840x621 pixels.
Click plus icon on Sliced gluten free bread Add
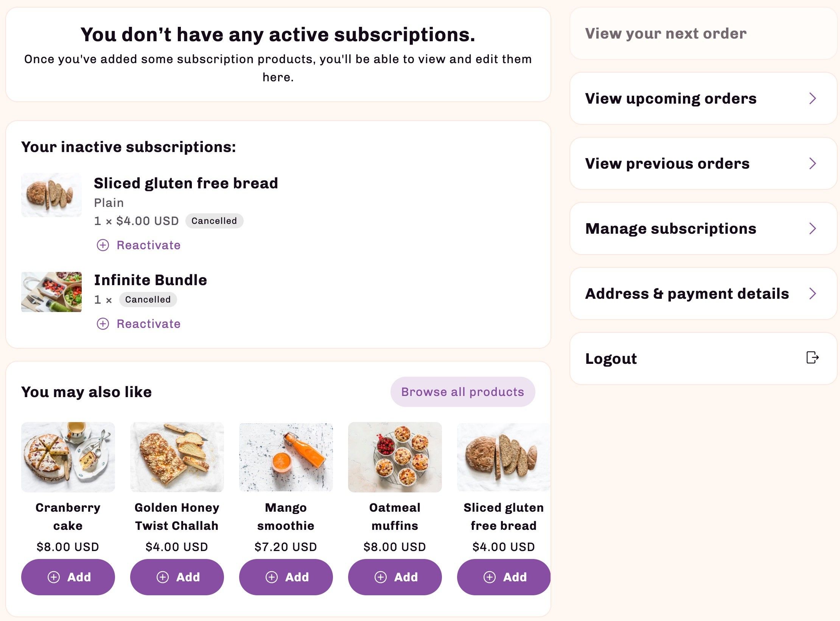coord(490,577)
